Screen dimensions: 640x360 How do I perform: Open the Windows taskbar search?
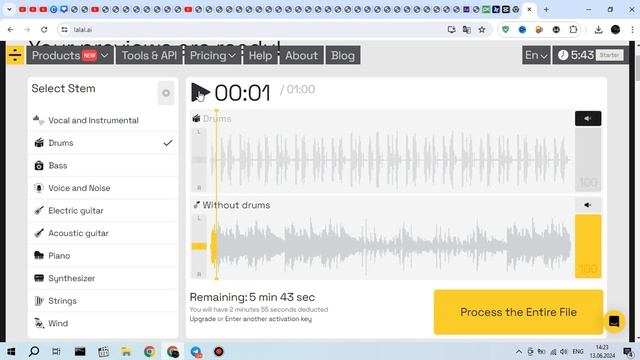(34, 351)
